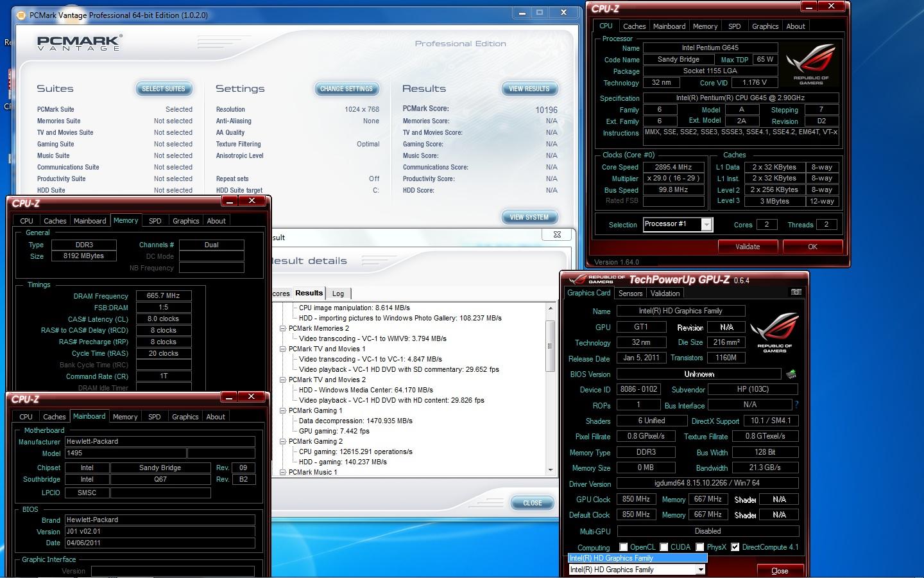The image size is (924, 578).
Task: Click the ROG logo in GPU-Z window
Action: 774,333
